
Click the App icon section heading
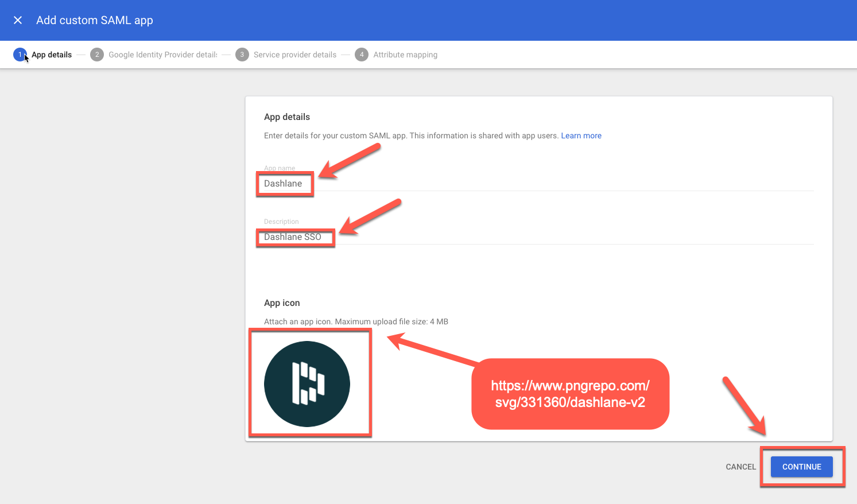coord(282,303)
